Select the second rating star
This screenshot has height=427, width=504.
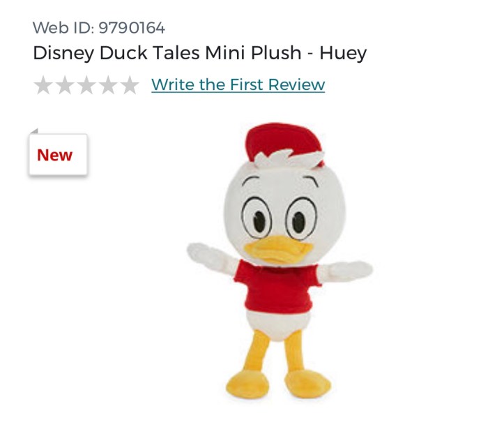pos(65,85)
